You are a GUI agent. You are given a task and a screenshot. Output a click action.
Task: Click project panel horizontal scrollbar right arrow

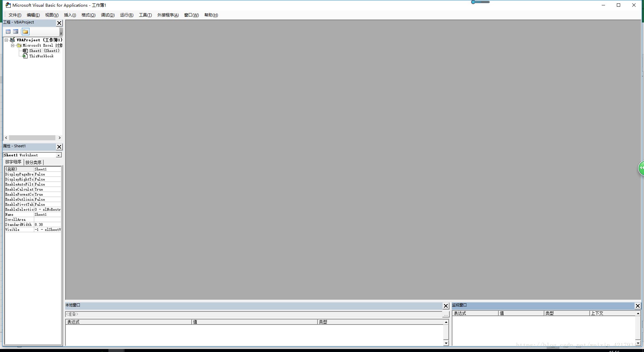pos(59,138)
